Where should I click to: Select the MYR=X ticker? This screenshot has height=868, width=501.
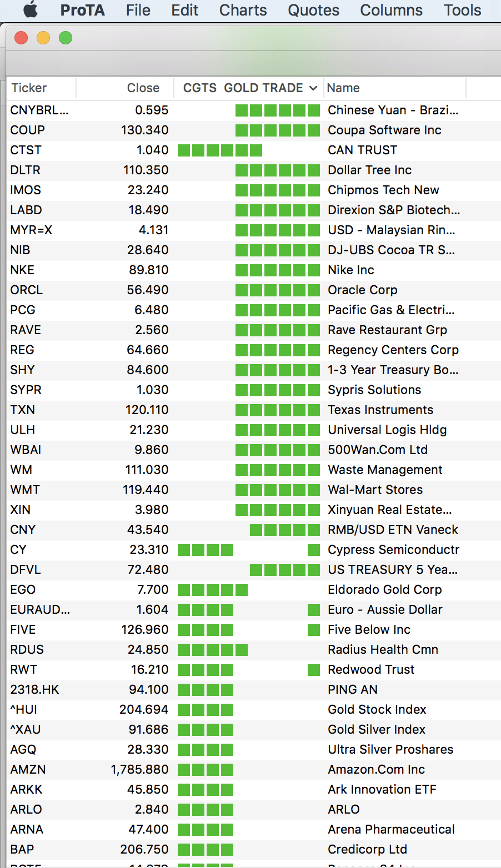pos(31,230)
